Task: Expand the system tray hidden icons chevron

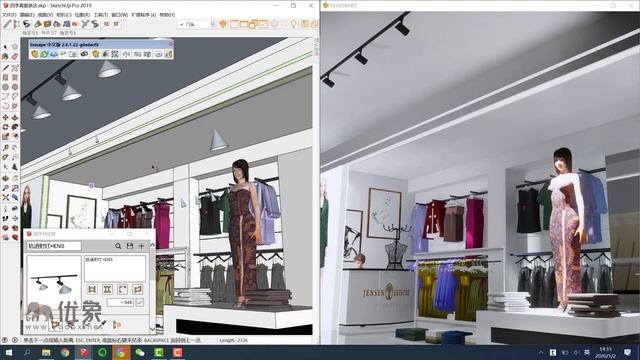Action: tap(541, 352)
